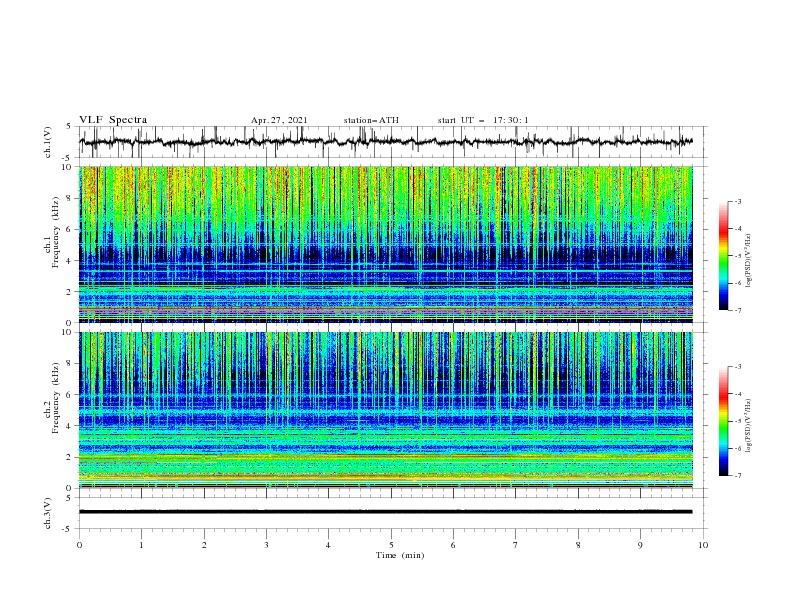Click the "-5" tick on ch.1 colorbar
Screen dimensions: 792x612
[737, 256]
